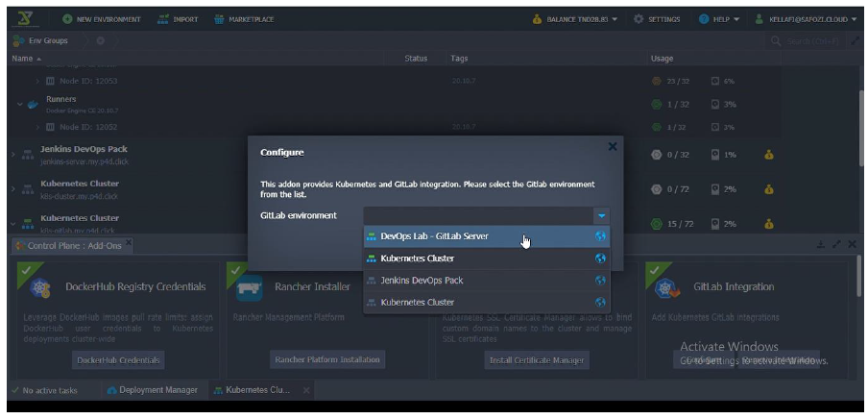
Task: Click the Usage column header
Action: pos(662,59)
